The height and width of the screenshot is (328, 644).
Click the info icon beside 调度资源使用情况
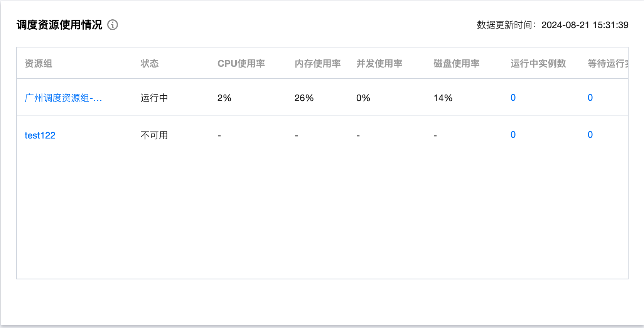pos(113,25)
